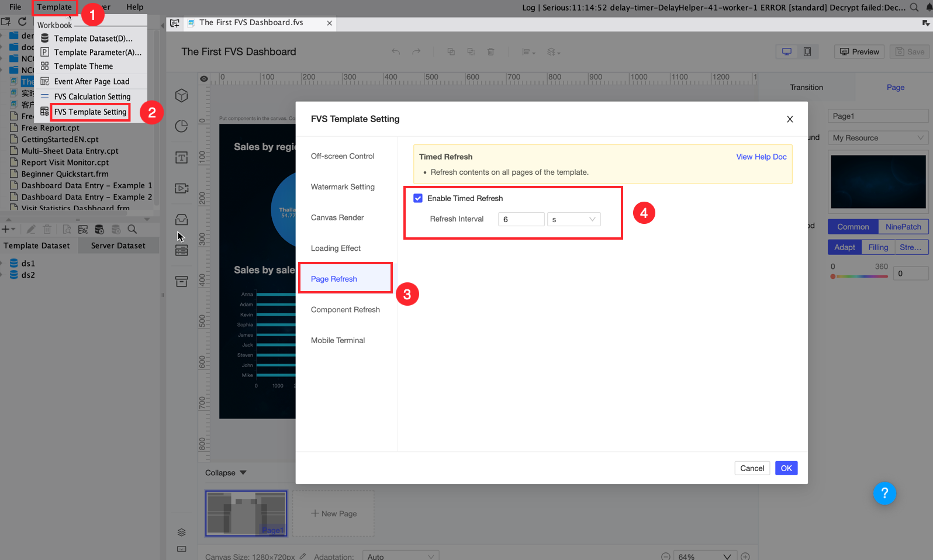933x560 pixels.
Task: Add a dataset with the plus icon
Action: click(x=6, y=230)
